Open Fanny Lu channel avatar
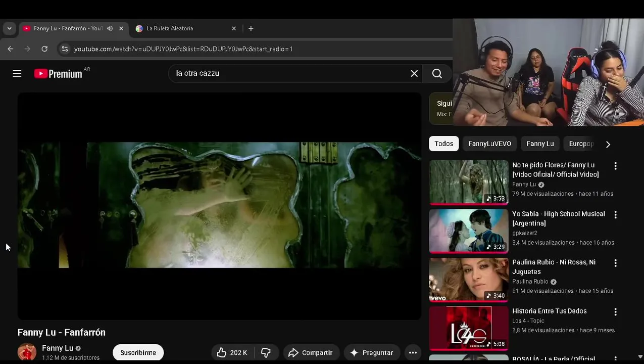644x364 pixels. 27,352
